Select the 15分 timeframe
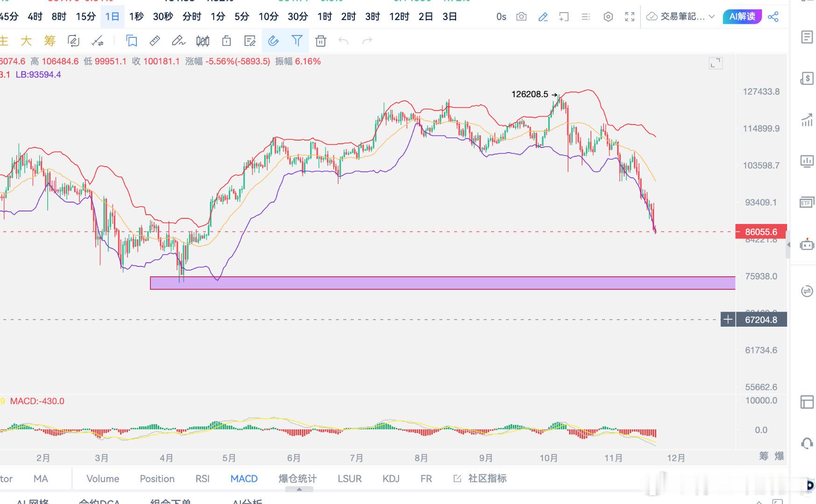 click(x=86, y=17)
